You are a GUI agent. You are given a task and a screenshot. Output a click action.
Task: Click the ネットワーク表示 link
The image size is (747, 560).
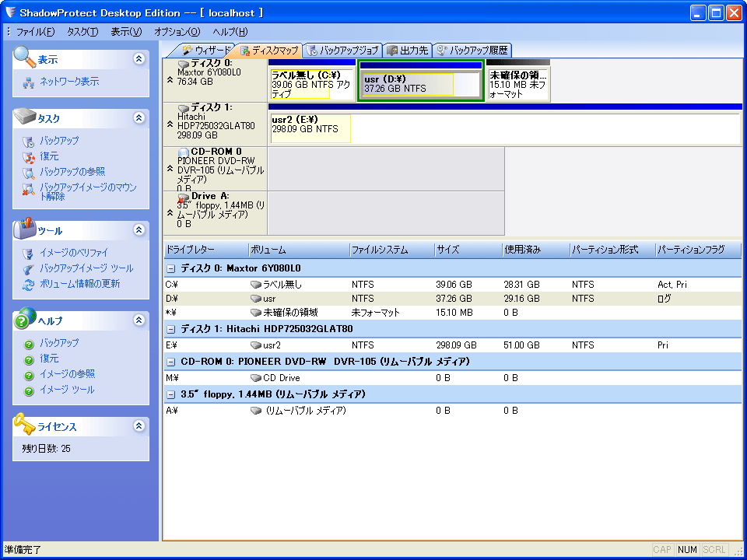tap(69, 82)
